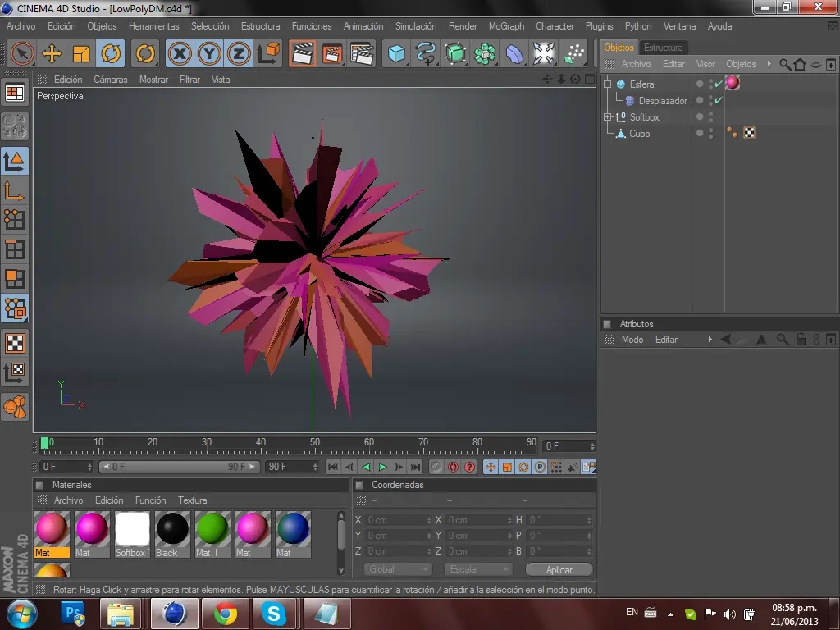Activate the Scale tool
The height and width of the screenshot is (630, 840).
(81, 53)
